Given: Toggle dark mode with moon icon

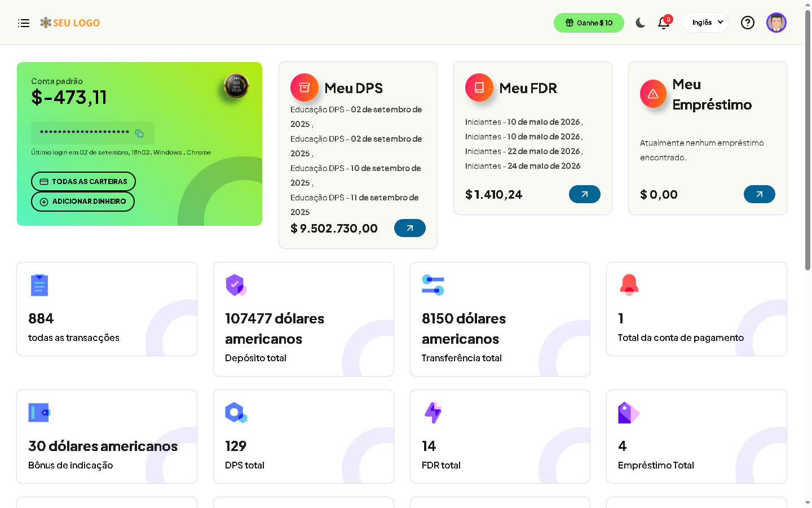Looking at the screenshot, I should pyautogui.click(x=640, y=23).
